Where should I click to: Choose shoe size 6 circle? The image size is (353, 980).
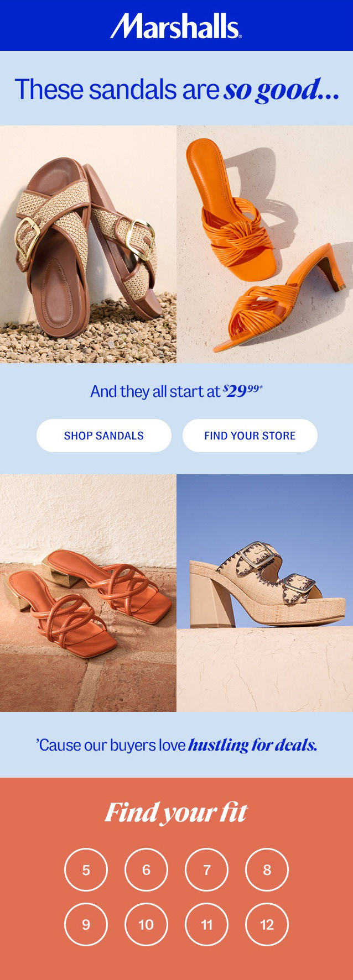coord(146,870)
